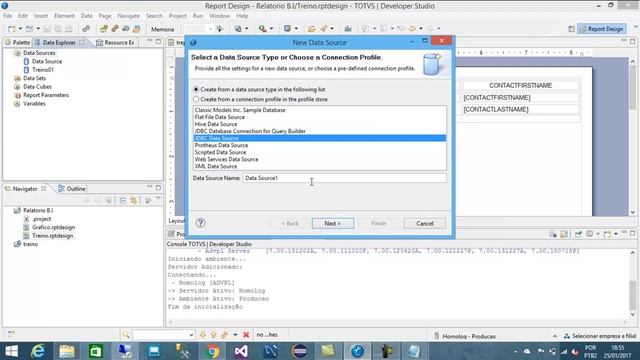This screenshot has height=360, width=640.
Task: Open Visual Studio from the taskbar
Action: [x=241, y=351]
